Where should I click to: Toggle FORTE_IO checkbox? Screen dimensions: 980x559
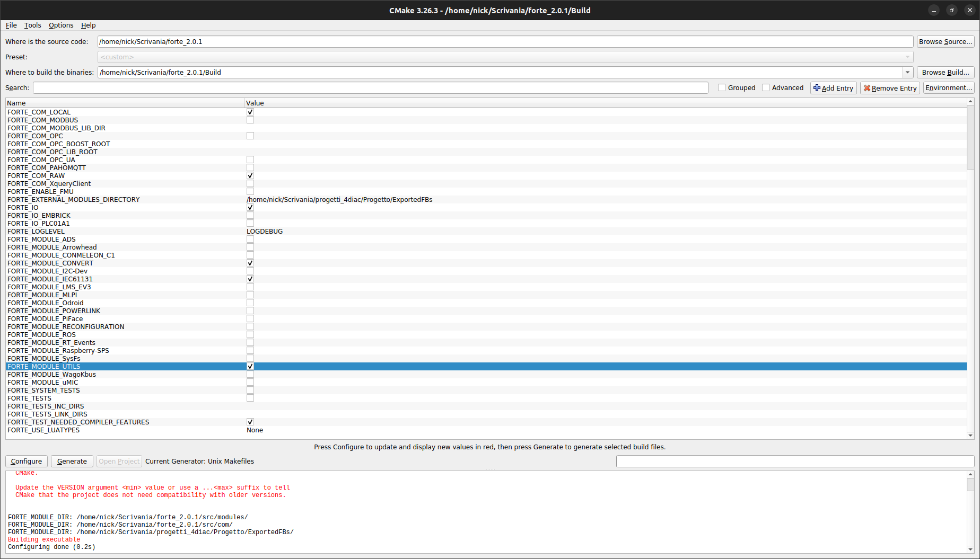(x=250, y=207)
